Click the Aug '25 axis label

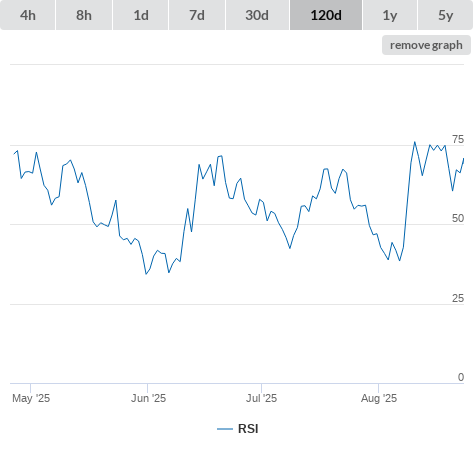click(379, 398)
